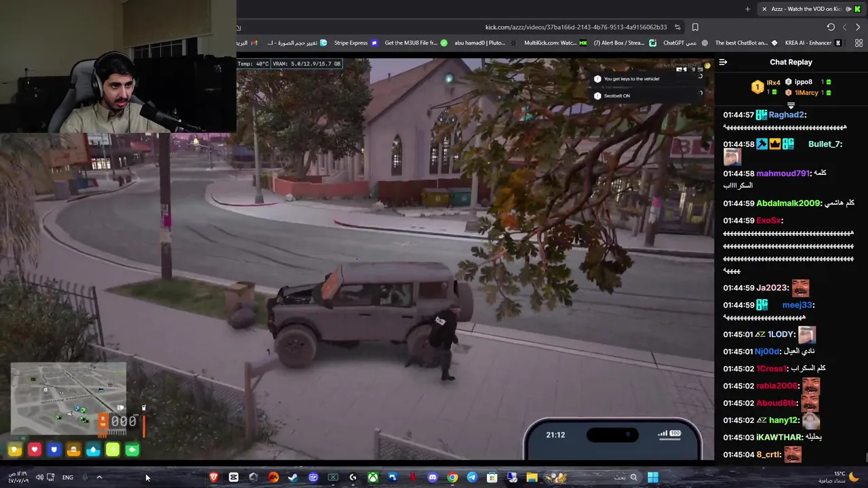The height and width of the screenshot is (488, 868).
Task: Click username Ja2023 in chat
Action: [x=772, y=287]
